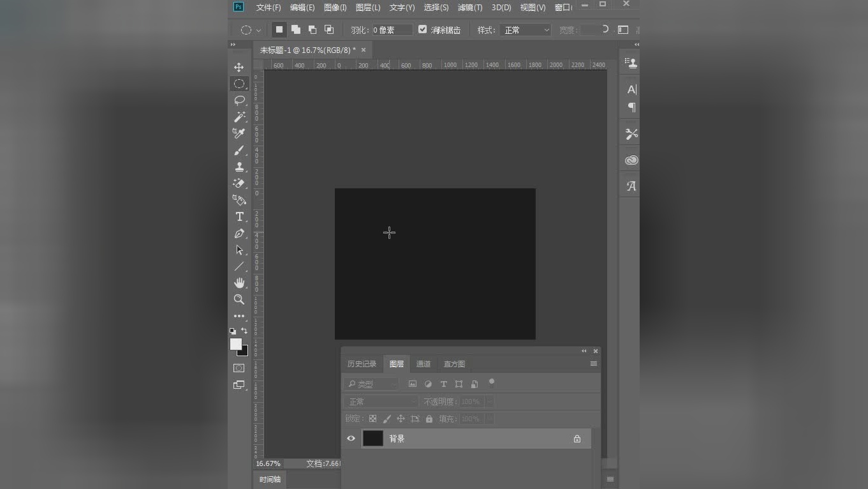Filter layers by pixel layer icon
Image resolution: width=868 pixels, height=489 pixels.
tap(413, 384)
